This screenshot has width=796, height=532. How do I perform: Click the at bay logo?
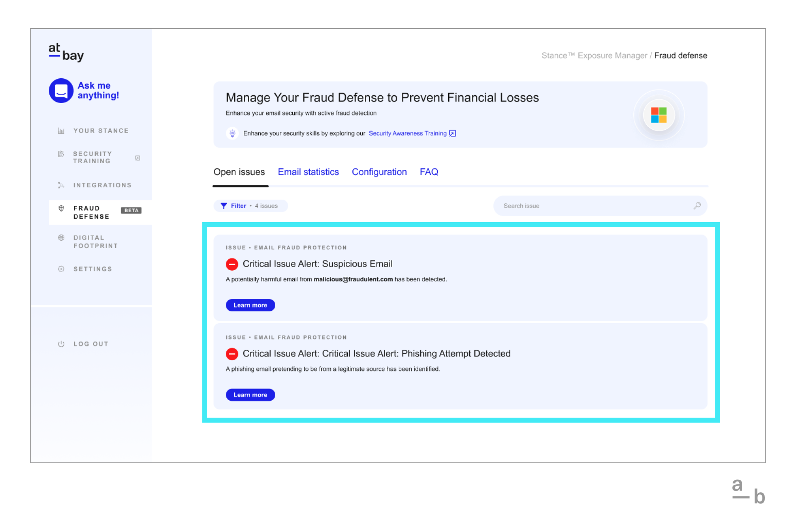tap(66, 52)
